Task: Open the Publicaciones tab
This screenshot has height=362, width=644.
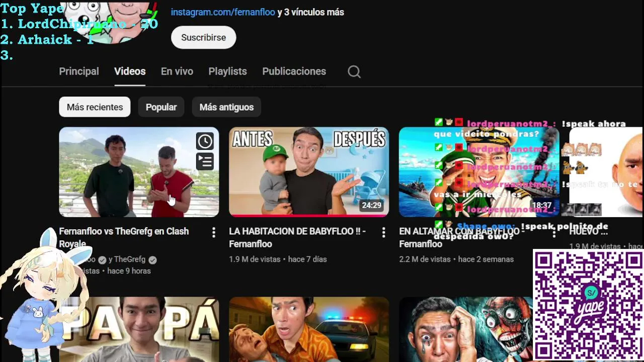Action: 294,71
